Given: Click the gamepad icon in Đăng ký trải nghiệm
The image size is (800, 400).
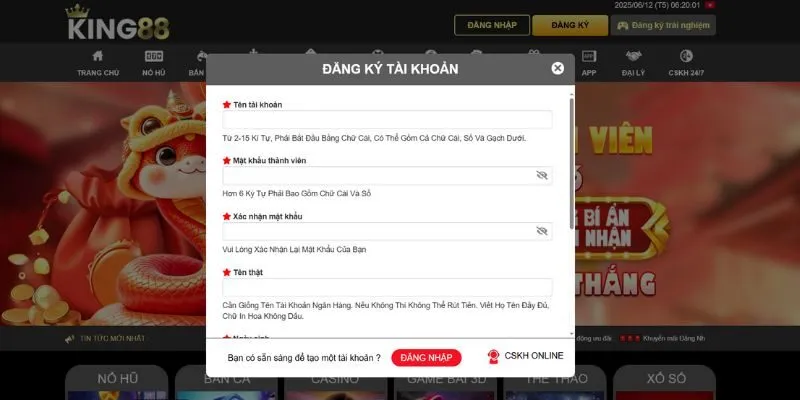Looking at the screenshot, I should 622,25.
